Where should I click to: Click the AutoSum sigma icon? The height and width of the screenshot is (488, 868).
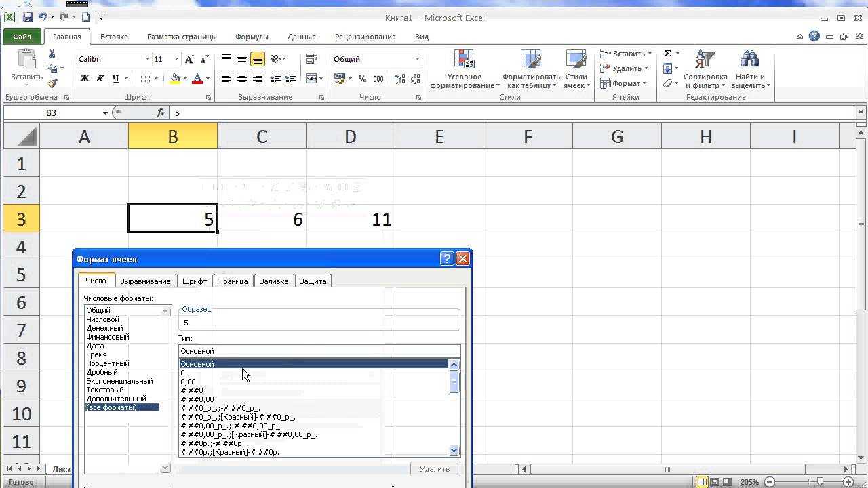coord(667,54)
